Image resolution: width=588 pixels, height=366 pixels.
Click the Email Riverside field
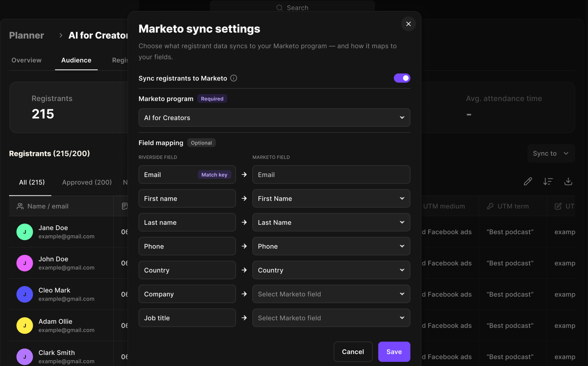(187, 175)
